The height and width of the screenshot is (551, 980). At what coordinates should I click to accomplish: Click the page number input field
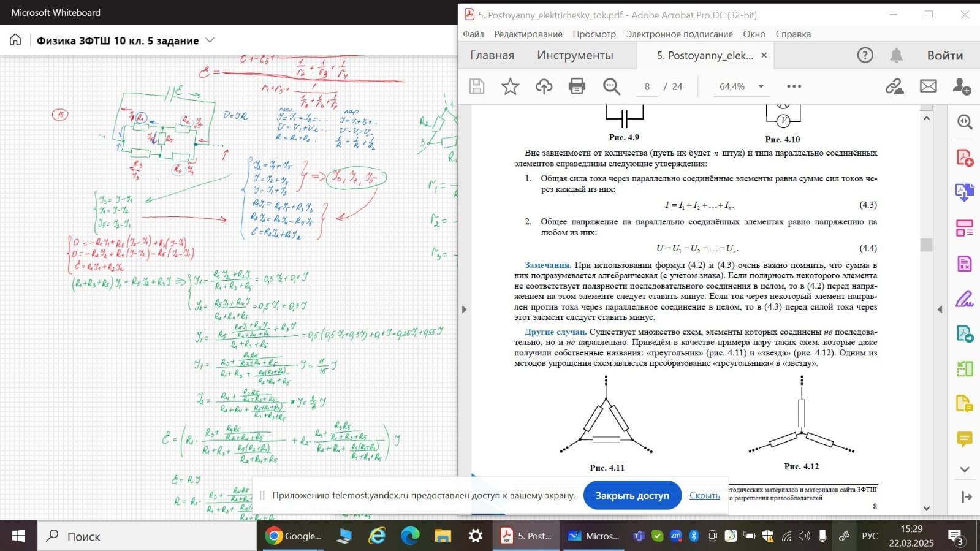pos(647,86)
